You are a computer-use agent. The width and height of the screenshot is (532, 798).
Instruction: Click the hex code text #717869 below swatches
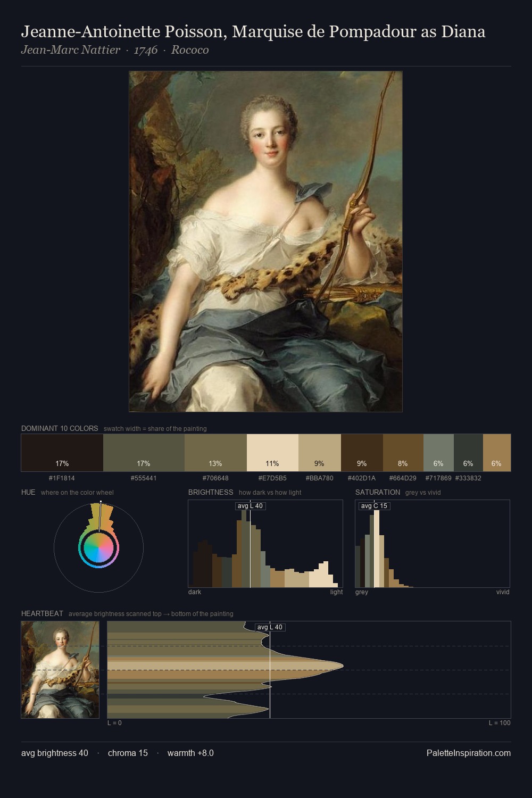pos(438,478)
